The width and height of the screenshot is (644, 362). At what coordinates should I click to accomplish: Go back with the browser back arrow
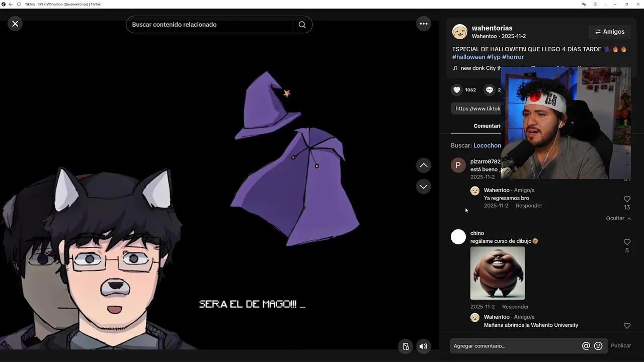click(11, 4)
